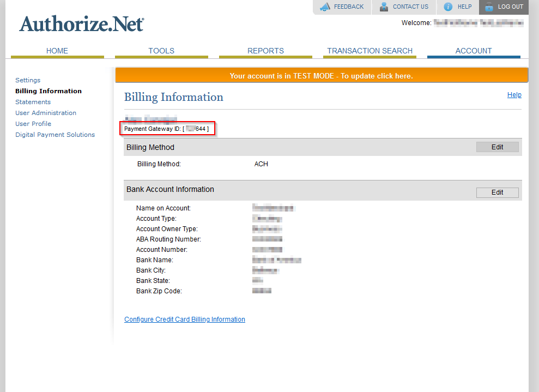
Task: Select Billing Information in the sidebar
Action: coord(49,91)
